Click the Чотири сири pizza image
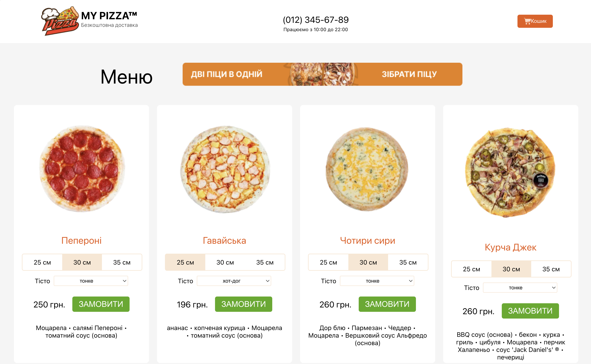The image size is (591, 364). click(x=367, y=169)
